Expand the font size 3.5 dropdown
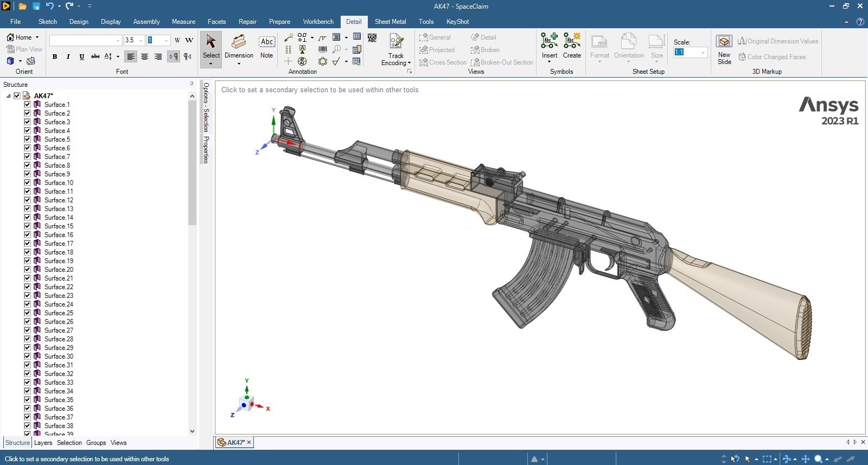 click(141, 40)
